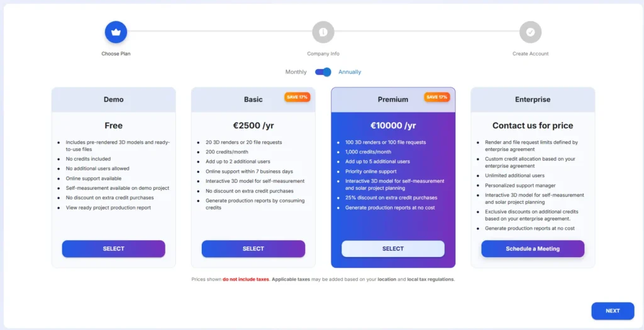The height and width of the screenshot is (330, 644).
Task: Click the Basic plan Save 17% badge
Action: coord(297,97)
